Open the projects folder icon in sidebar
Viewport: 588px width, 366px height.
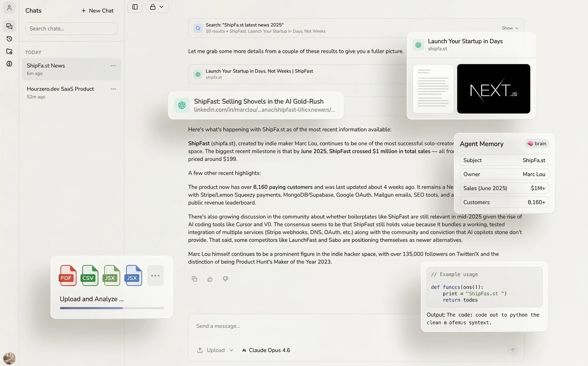point(9,51)
